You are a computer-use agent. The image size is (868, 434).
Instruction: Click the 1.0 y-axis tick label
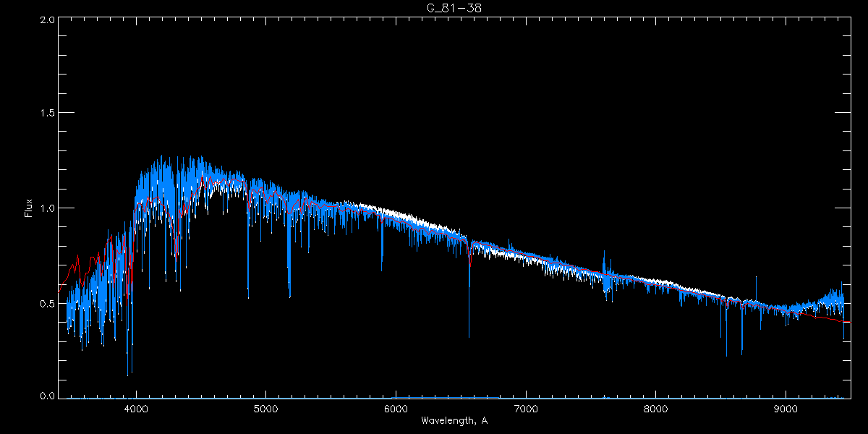(x=46, y=208)
